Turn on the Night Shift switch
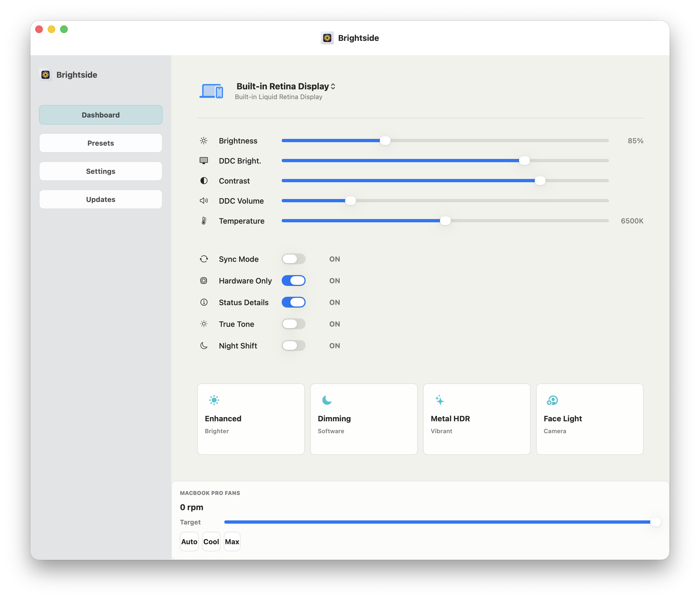 [x=294, y=345]
